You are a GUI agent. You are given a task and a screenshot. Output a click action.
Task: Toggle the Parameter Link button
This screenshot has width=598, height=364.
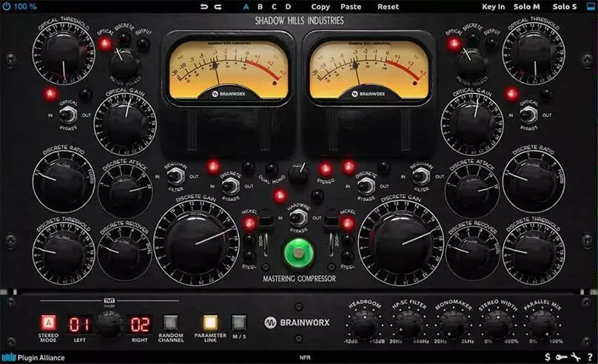tap(210, 323)
